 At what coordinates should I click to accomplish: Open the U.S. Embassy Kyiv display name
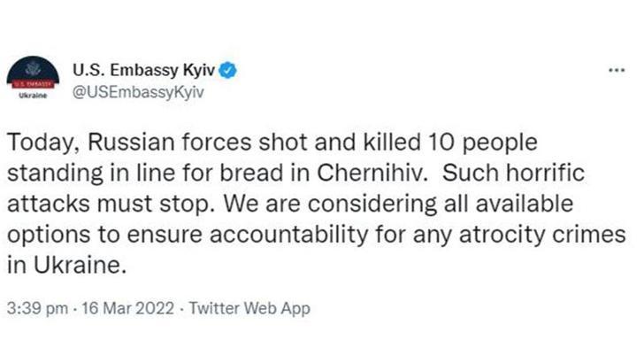(142, 70)
